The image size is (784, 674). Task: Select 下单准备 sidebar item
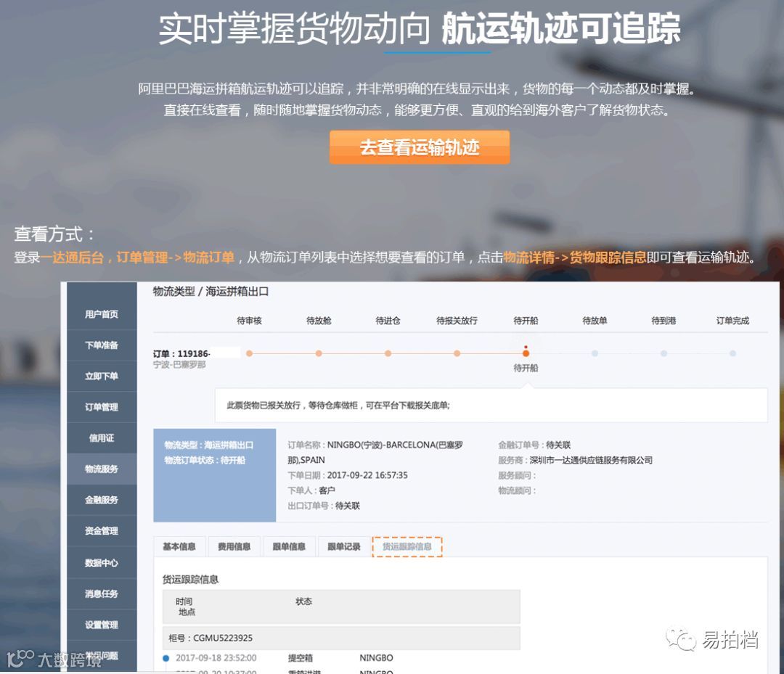pos(102,345)
